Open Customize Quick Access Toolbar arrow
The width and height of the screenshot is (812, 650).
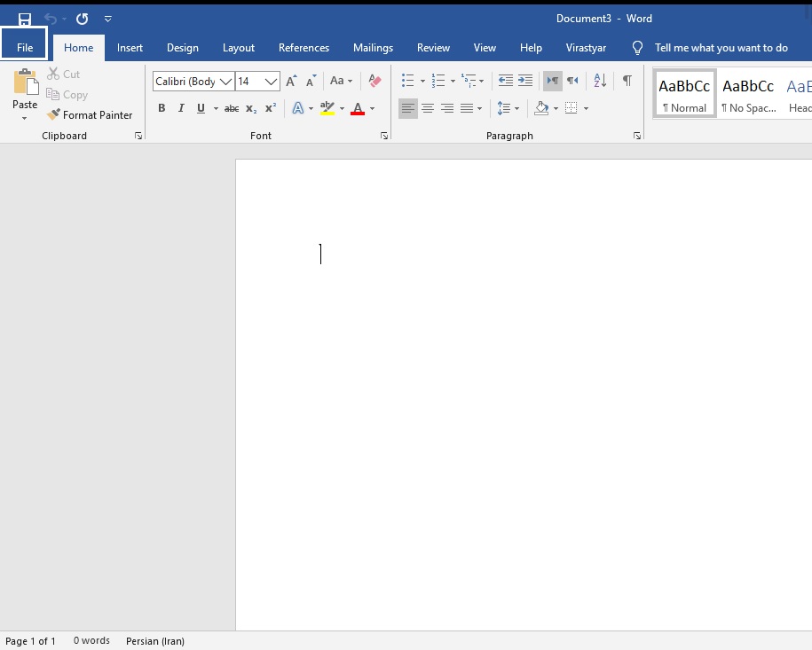pos(107,20)
